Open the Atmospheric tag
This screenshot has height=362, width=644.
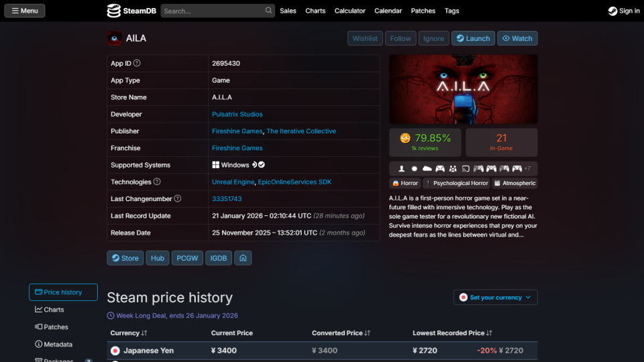click(x=515, y=183)
